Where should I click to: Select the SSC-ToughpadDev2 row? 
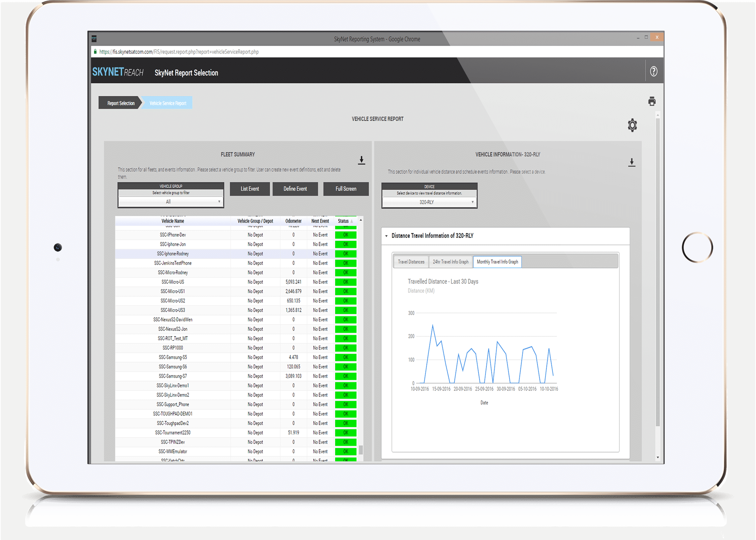pyautogui.click(x=236, y=423)
